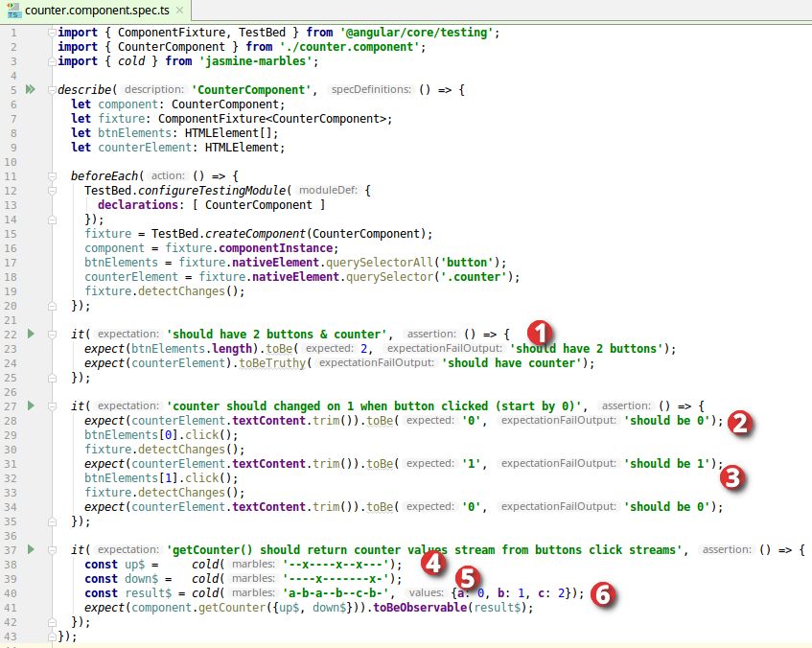Click the fold end marker at line 14
This screenshot has width=812, height=648.
(x=52, y=220)
